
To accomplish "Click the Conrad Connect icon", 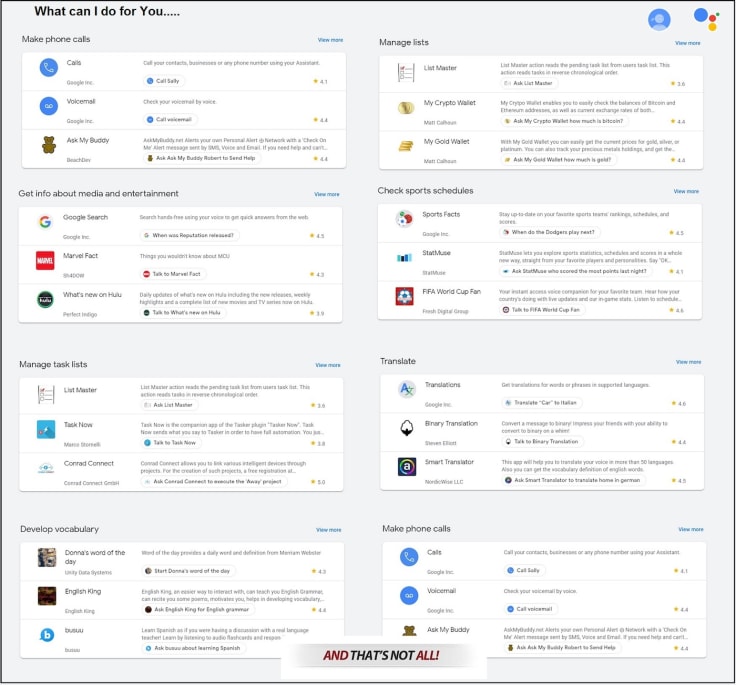I will [x=46, y=468].
